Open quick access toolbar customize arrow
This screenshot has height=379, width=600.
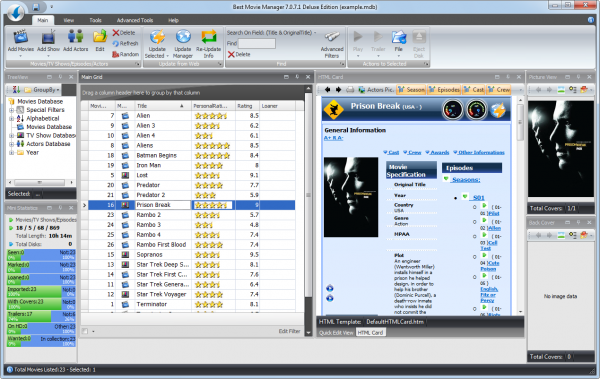(x=51, y=7)
